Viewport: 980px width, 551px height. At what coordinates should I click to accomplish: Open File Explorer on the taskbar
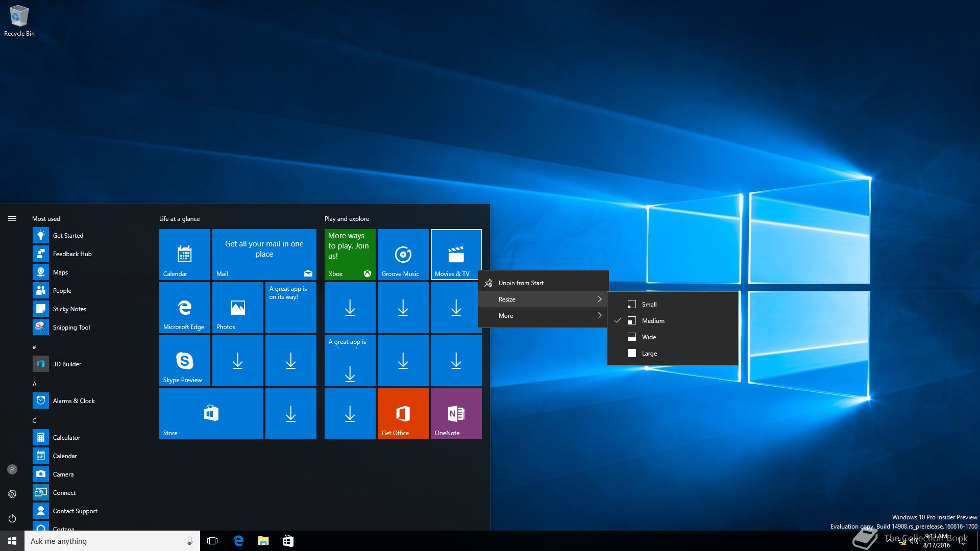coord(263,541)
